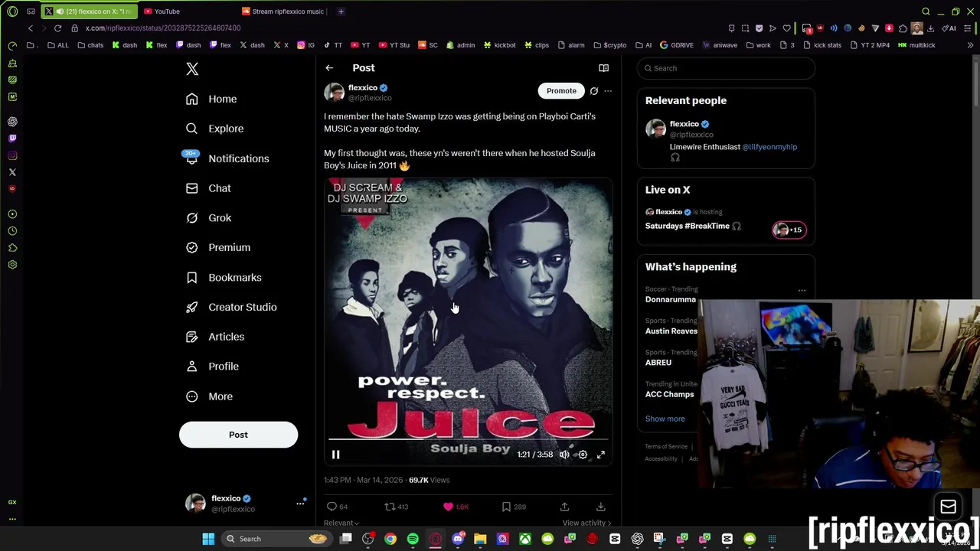Mute the video using the volume icon
Screen dimensions: 980x551
(564, 455)
